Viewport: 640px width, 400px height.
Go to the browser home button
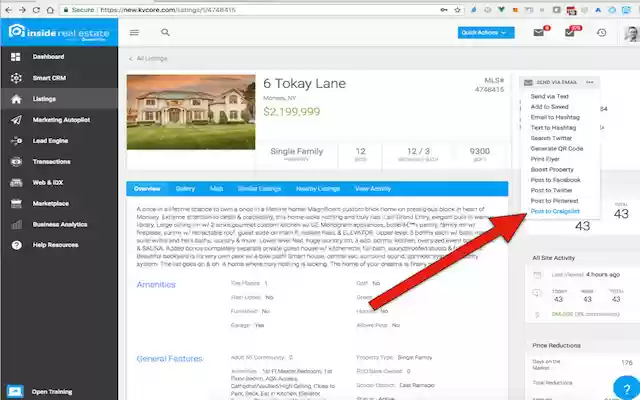pos(50,10)
